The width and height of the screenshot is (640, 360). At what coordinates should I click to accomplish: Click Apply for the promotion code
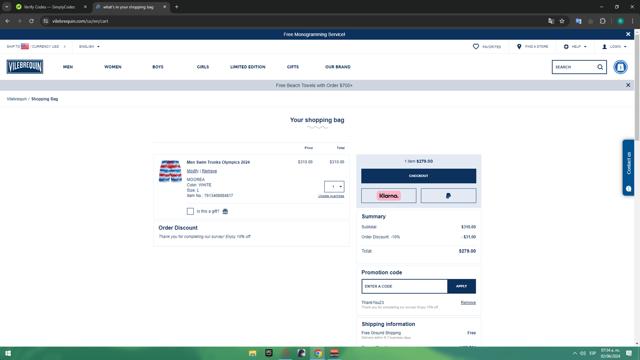(461, 287)
